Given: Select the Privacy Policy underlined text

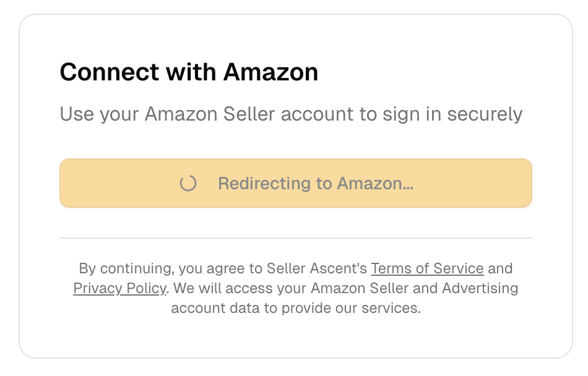Looking at the screenshot, I should [x=119, y=288].
